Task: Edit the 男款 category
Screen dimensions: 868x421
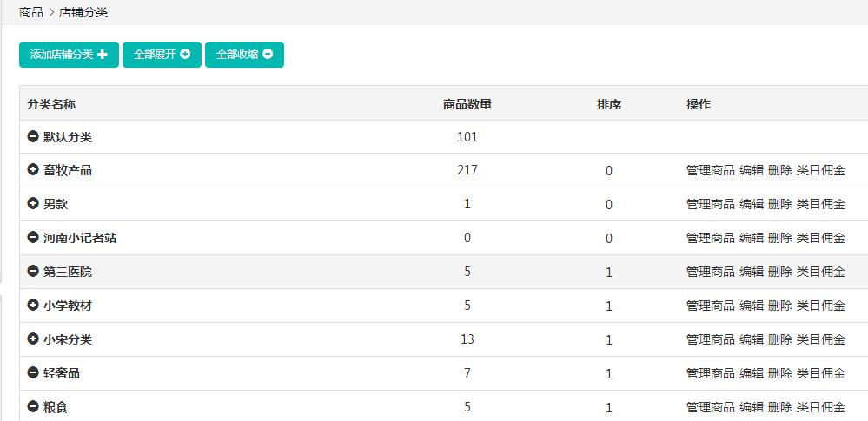Action: click(x=752, y=205)
